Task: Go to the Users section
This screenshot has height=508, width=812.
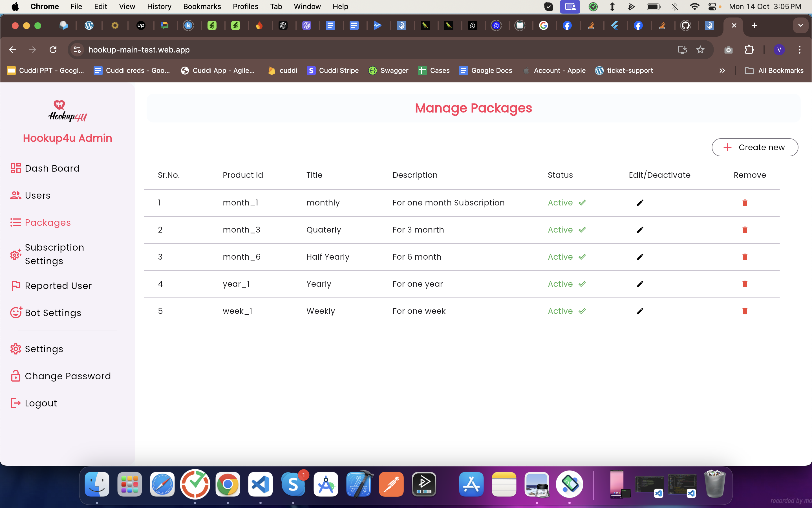Action: click(x=30, y=196)
